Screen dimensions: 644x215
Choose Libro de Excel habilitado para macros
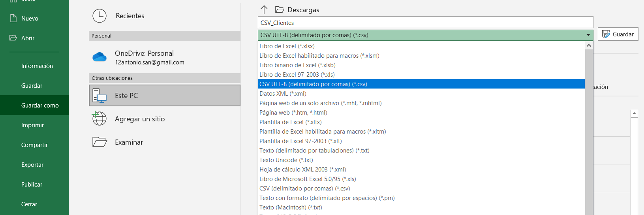(x=421, y=56)
